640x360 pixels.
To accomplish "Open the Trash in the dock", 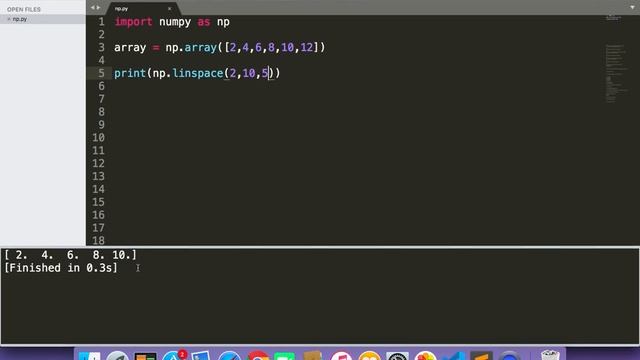I will (x=550, y=355).
